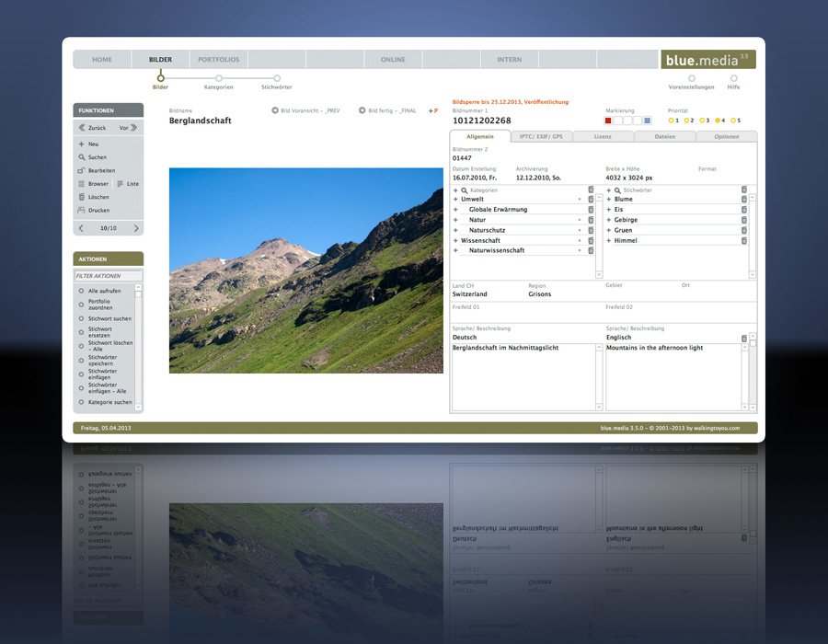
Task: Click the Löschen trash icon in Funktionen
Action: coord(81,197)
